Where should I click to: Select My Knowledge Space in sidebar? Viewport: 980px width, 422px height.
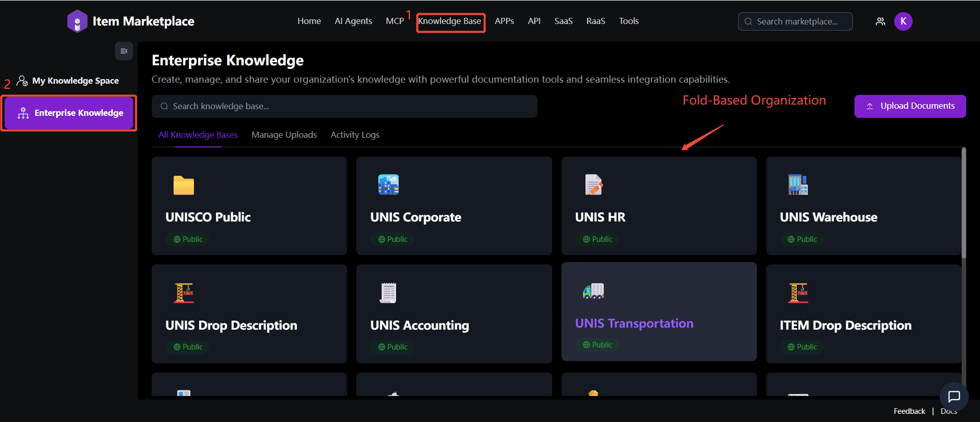coord(67,81)
